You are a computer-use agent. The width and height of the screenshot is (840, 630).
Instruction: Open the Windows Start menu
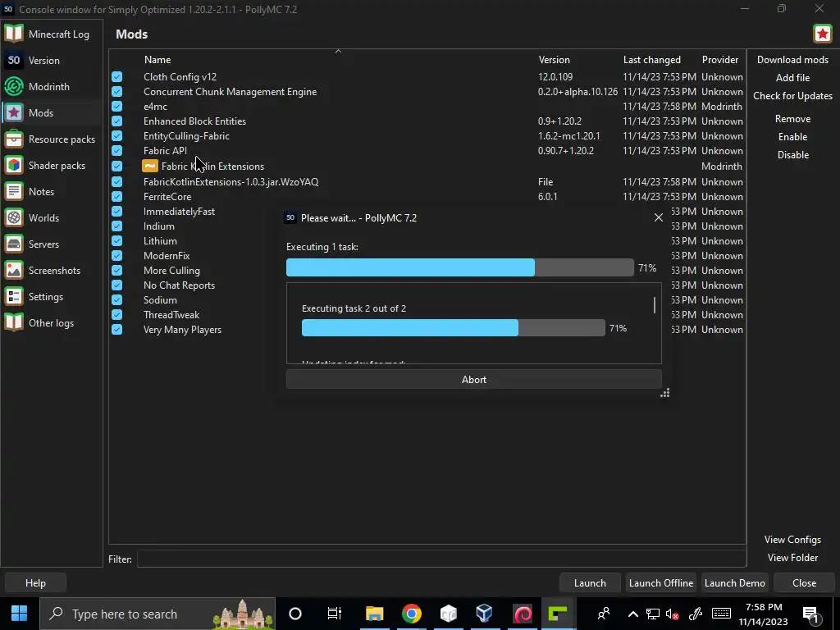(20, 614)
